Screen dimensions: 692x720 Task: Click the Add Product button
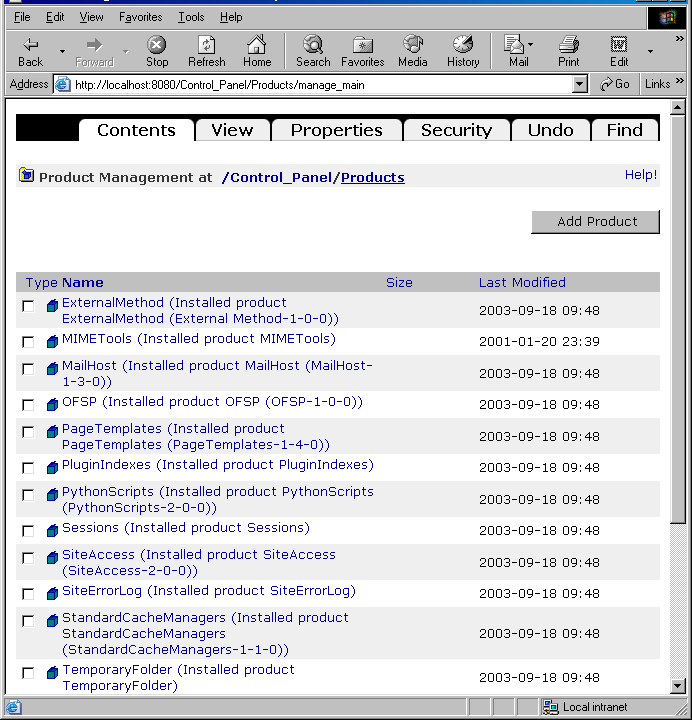click(x=596, y=222)
